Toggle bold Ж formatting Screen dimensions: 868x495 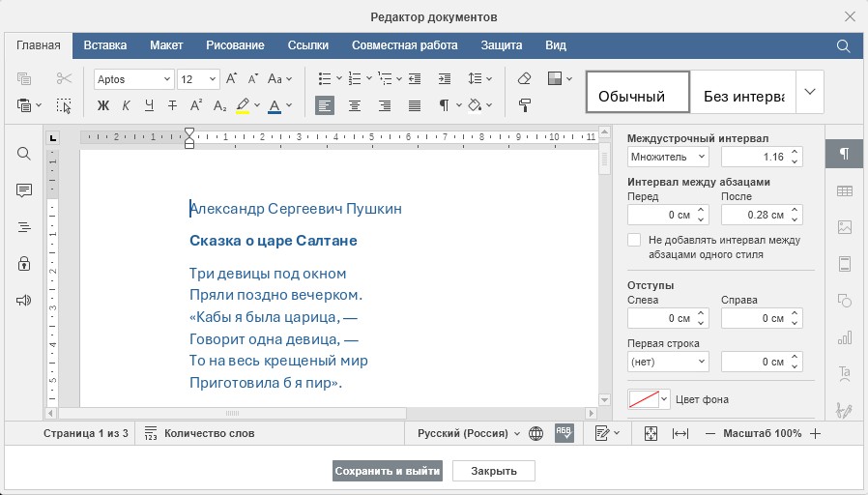(103, 105)
